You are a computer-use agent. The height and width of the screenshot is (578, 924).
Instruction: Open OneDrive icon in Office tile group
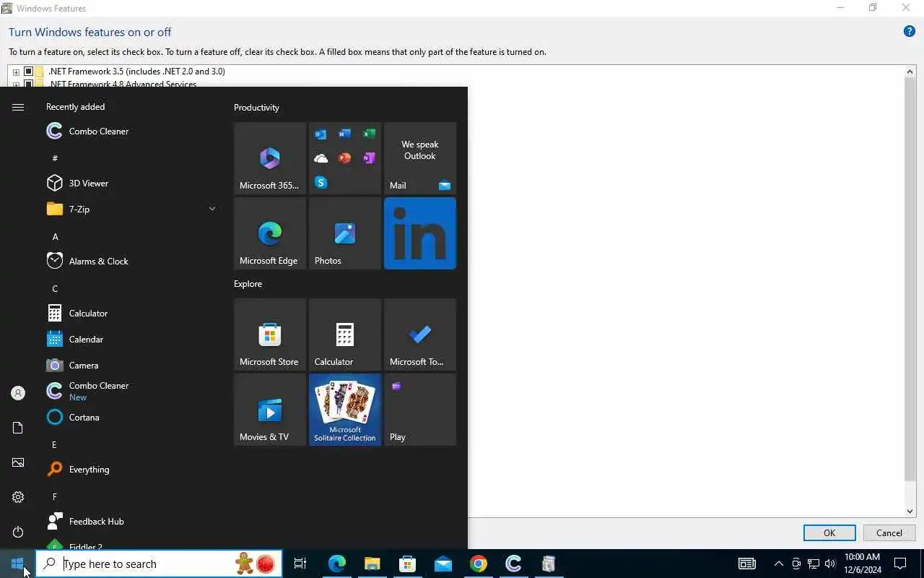tap(321, 158)
